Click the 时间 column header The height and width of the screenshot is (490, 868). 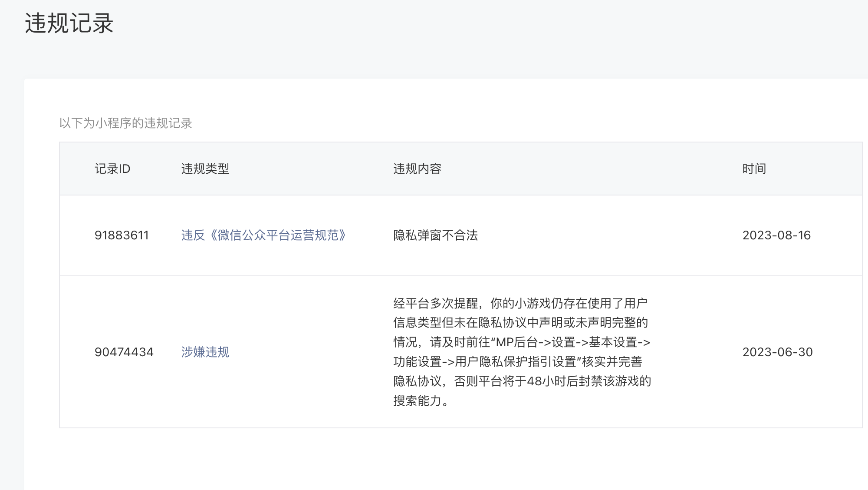point(754,169)
